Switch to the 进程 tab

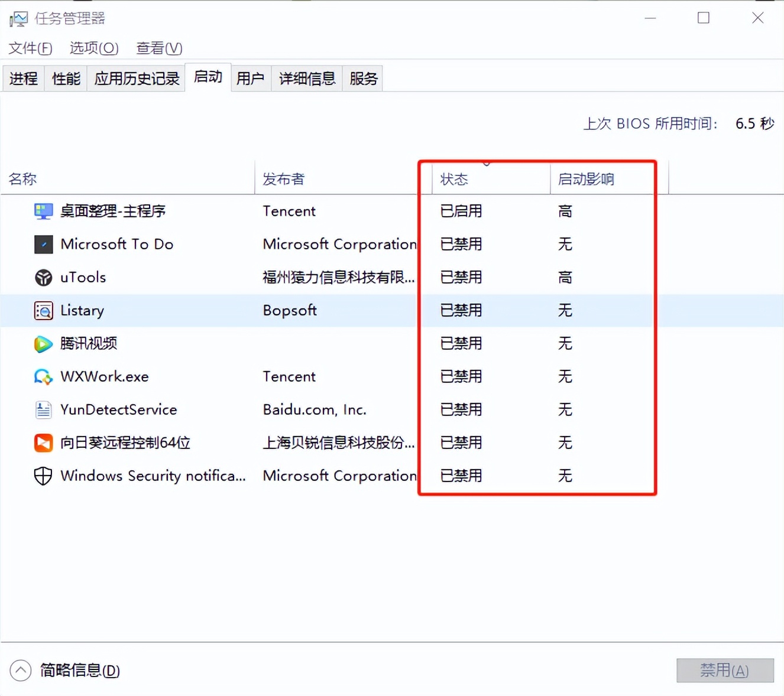pos(23,78)
